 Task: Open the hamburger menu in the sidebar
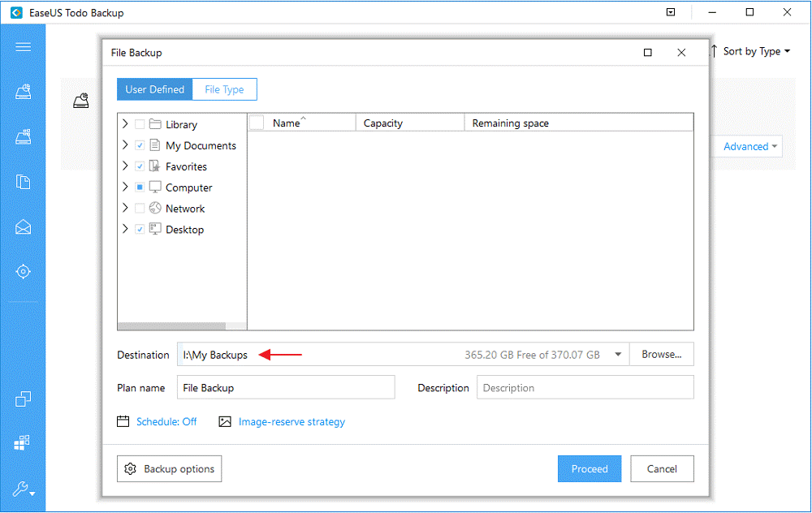(22, 47)
